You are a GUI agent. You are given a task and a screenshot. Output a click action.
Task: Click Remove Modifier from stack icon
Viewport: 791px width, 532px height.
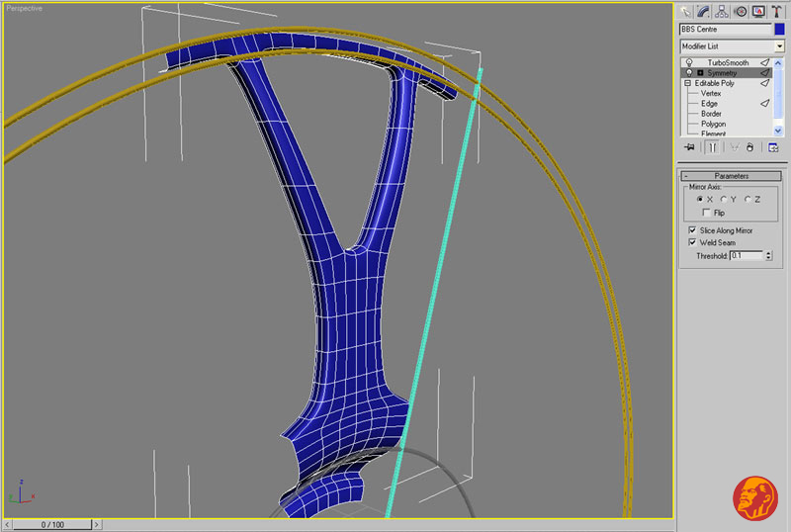pyautogui.click(x=750, y=147)
